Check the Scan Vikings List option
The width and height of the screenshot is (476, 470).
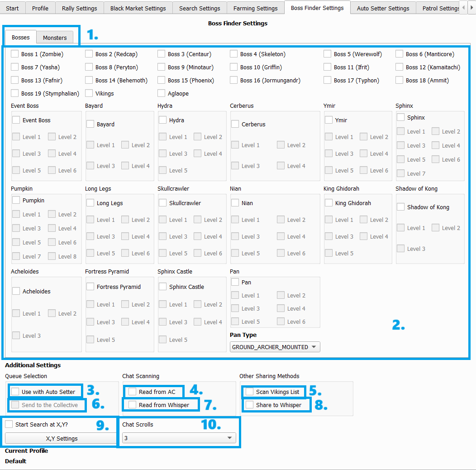pyautogui.click(x=250, y=392)
